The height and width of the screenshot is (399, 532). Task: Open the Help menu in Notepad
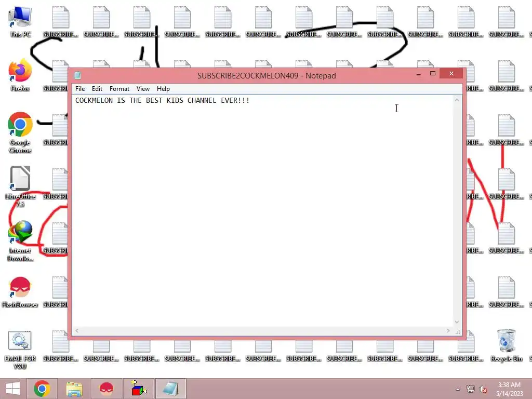(163, 88)
